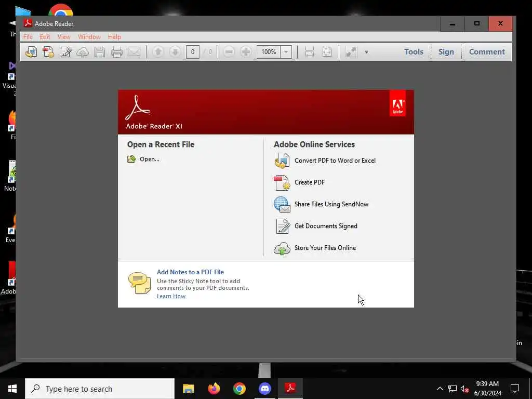532x399 pixels.
Task: Open the notification center icon
Action: [x=515, y=389]
